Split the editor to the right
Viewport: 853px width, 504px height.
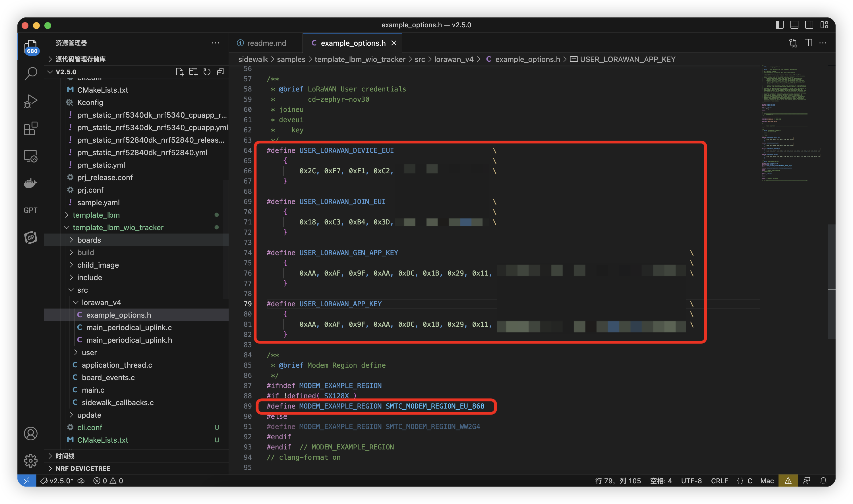808,43
